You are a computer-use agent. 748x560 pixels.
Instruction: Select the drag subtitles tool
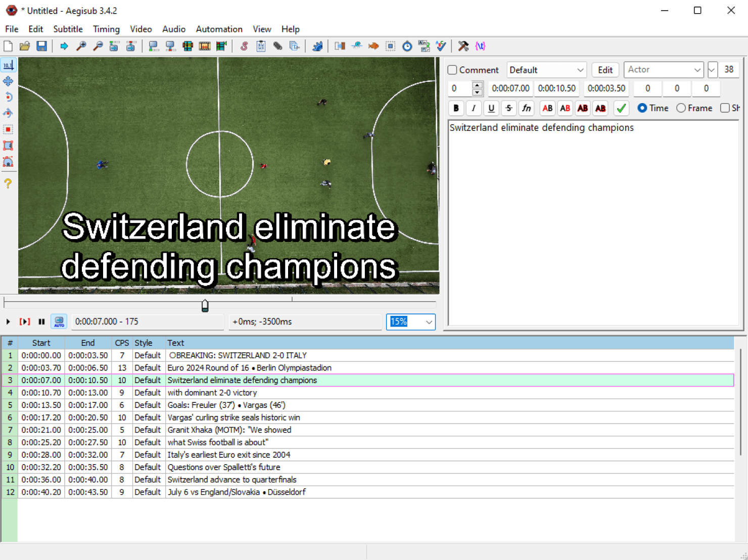[x=9, y=81]
